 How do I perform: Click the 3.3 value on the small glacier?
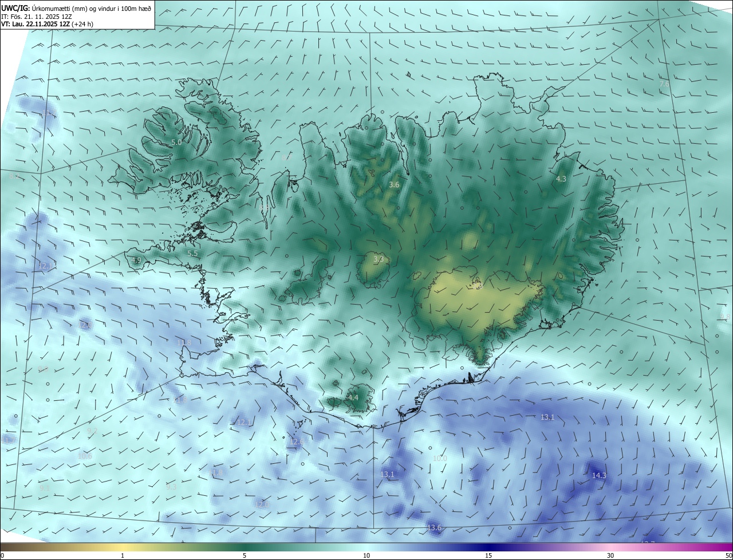point(378,259)
